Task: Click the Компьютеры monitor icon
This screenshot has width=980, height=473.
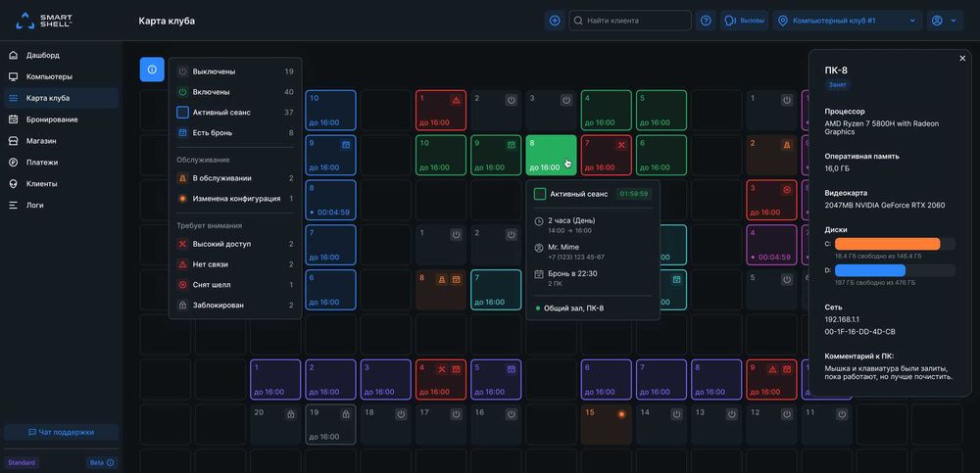Action: [x=13, y=76]
